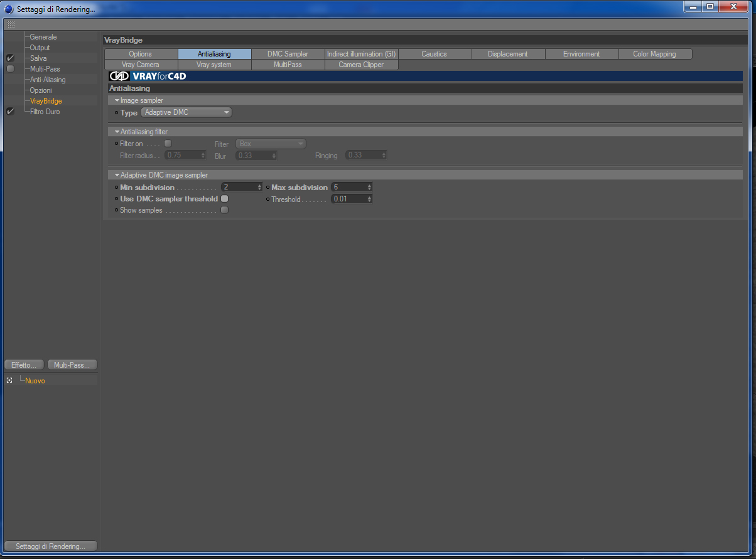Enable the Show samples checkbox
The width and height of the screenshot is (756, 559).
[224, 210]
